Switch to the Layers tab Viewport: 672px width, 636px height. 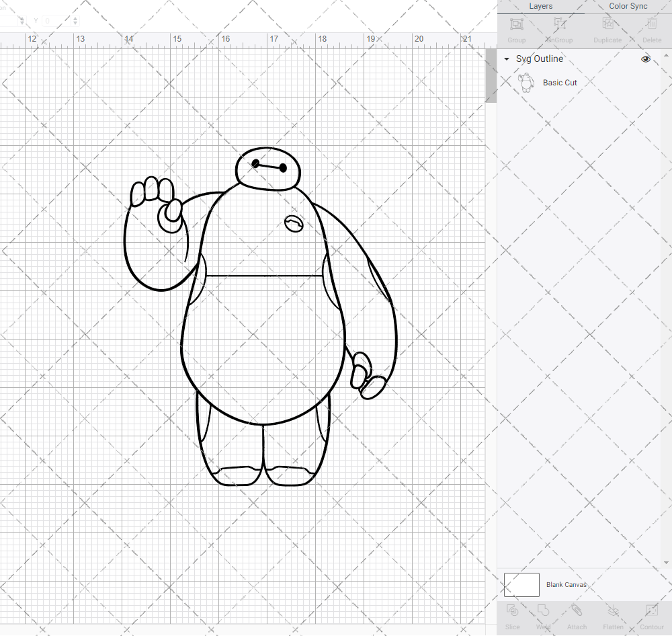(x=540, y=6)
